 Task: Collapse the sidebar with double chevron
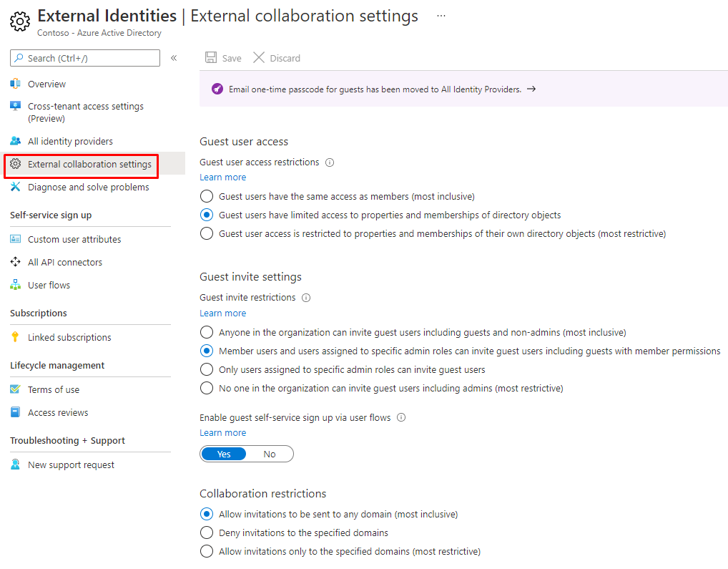click(x=174, y=58)
